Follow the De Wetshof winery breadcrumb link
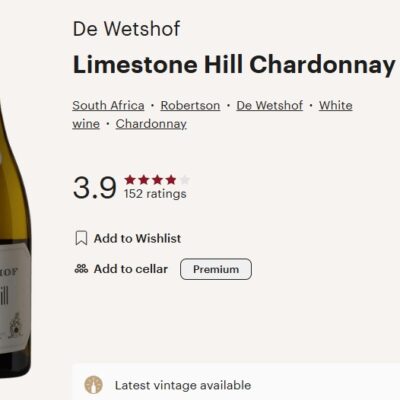The image size is (400, 400). [x=270, y=106]
